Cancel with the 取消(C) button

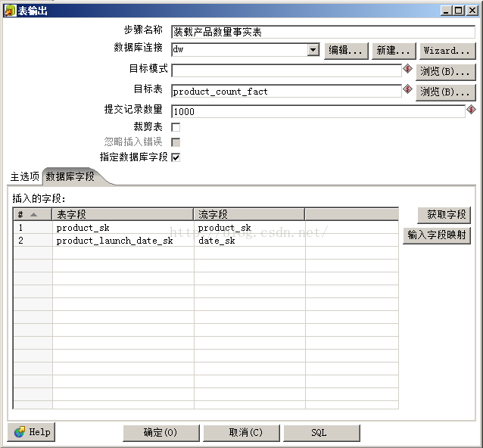click(241, 433)
